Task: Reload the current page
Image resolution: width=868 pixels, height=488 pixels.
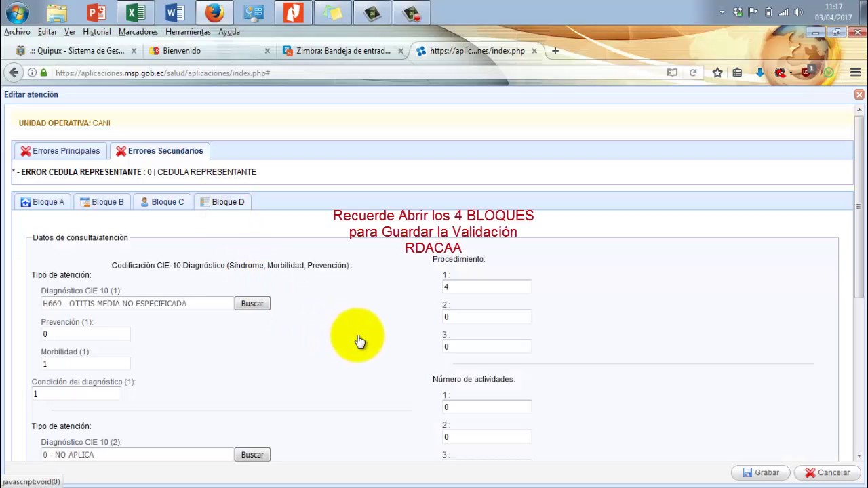Action: tap(693, 73)
